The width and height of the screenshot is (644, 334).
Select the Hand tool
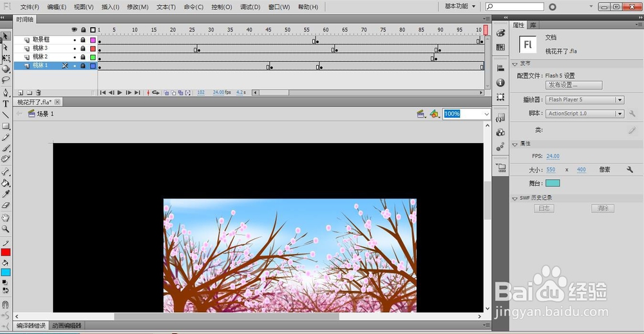pyautogui.click(x=5, y=217)
